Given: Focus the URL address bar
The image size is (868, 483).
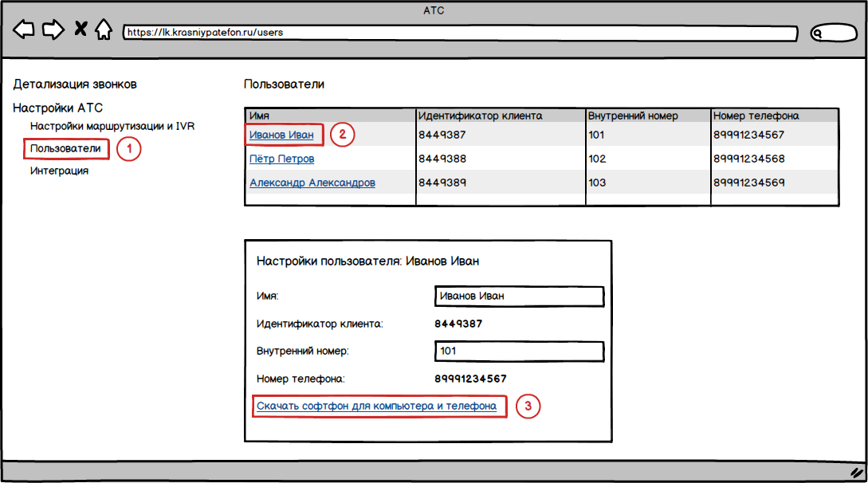Looking at the screenshot, I should [461, 33].
